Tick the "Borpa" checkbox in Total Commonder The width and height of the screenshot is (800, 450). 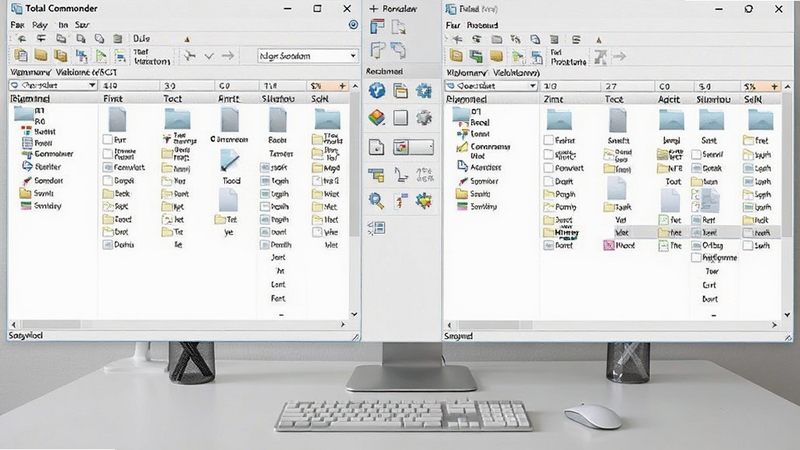coord(107,181)
